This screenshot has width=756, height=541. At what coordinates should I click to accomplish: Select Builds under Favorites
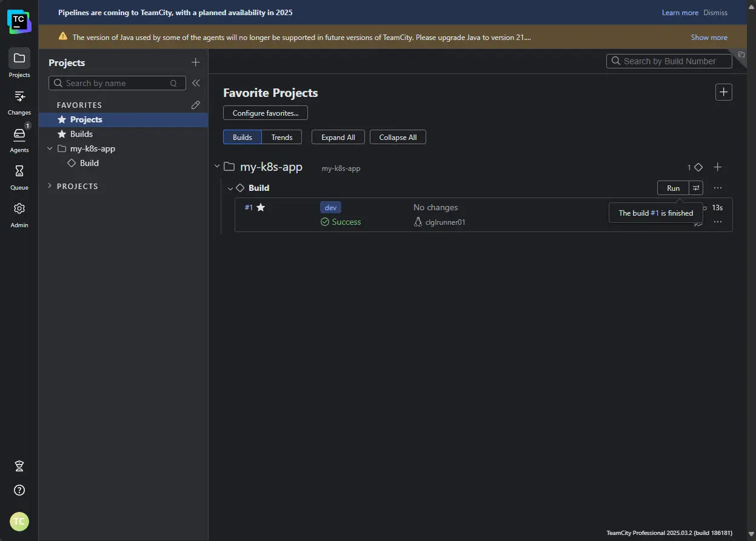coord(81,134)
